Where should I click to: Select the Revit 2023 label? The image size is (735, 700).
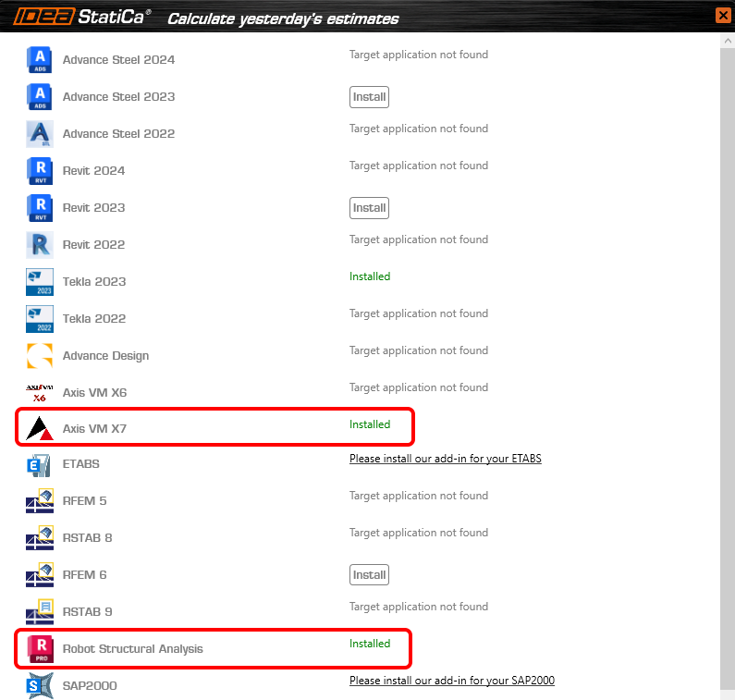(x=93, y=208)
